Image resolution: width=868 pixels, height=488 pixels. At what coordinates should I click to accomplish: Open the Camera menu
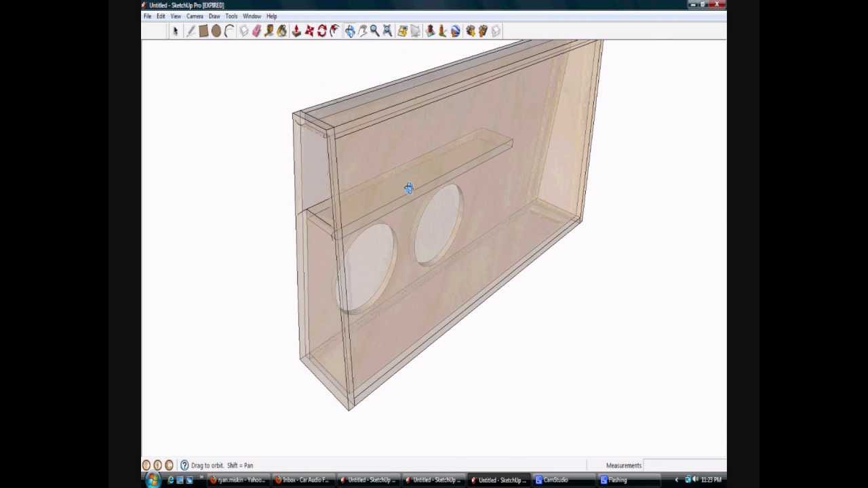[195, 16]
